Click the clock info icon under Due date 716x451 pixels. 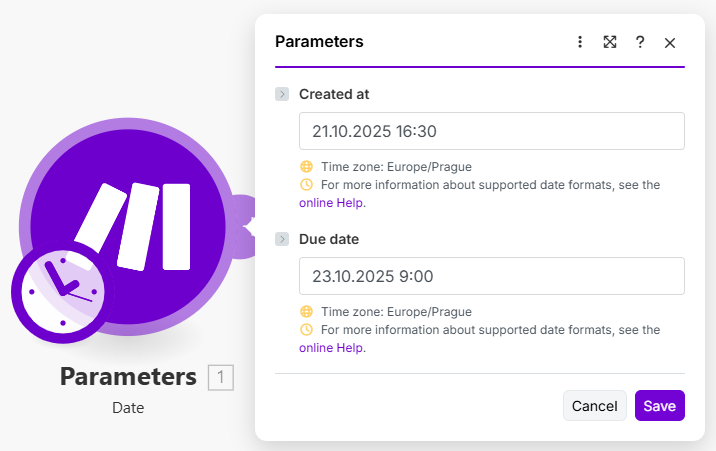(x=306, y=329)
